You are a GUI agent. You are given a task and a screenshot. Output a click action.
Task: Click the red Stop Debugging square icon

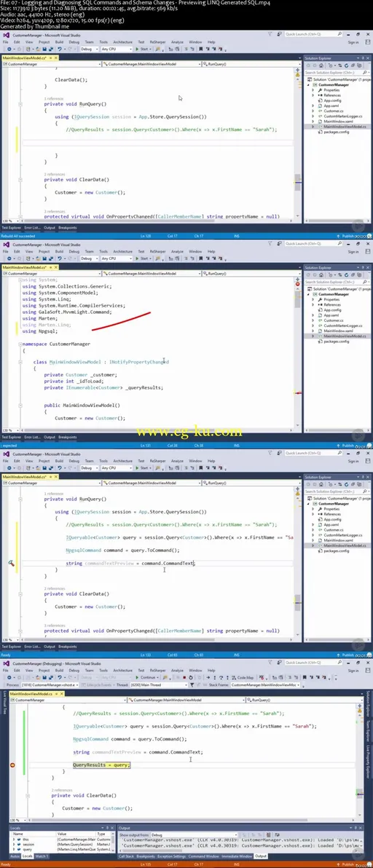[184, 677]
